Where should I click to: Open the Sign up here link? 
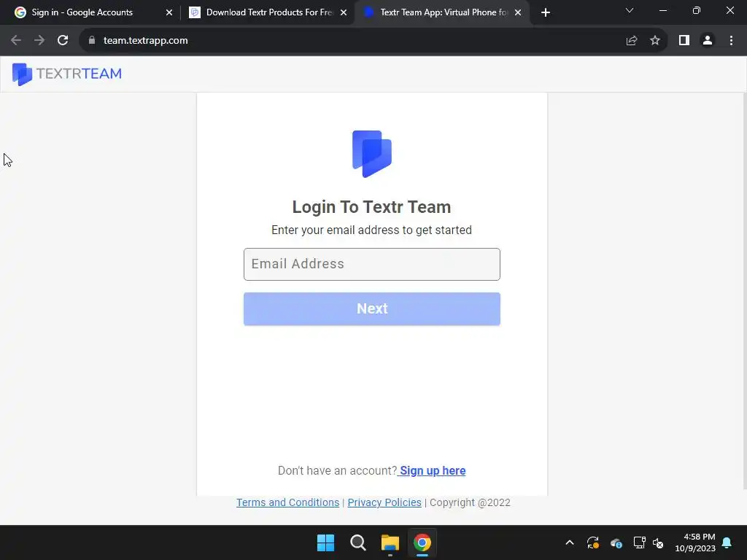coord(432,471)
